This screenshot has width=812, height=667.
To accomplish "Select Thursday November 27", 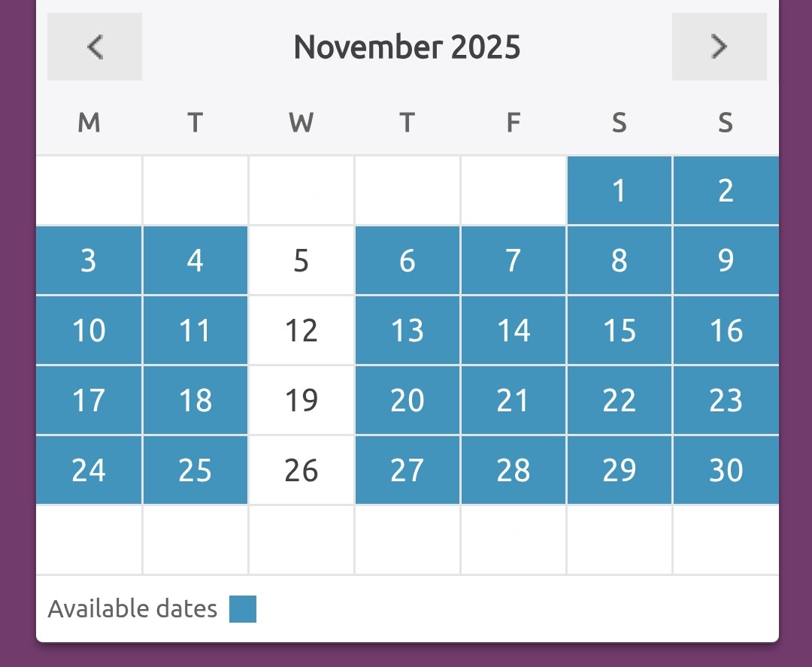I will [x=408, y=470].
